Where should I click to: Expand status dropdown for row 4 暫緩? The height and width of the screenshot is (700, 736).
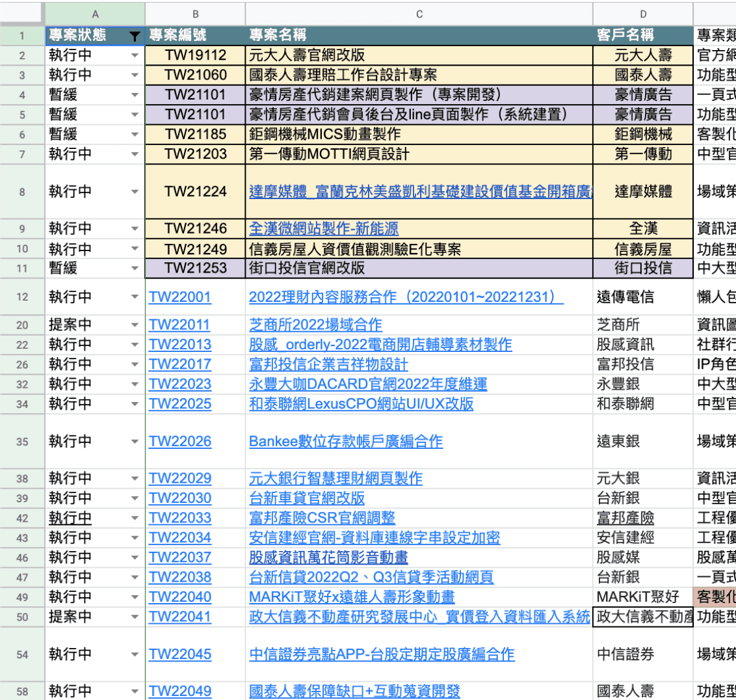point(135,95)
